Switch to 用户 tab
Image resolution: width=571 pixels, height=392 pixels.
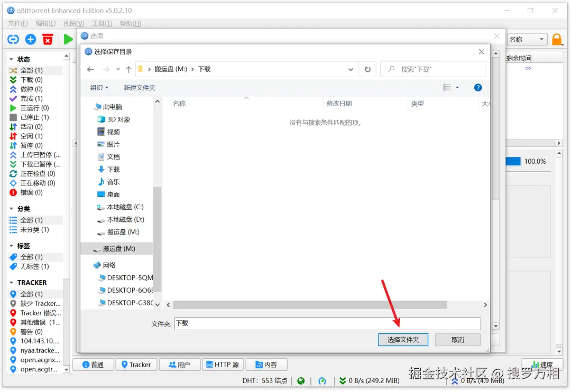[x=179, y=365]
